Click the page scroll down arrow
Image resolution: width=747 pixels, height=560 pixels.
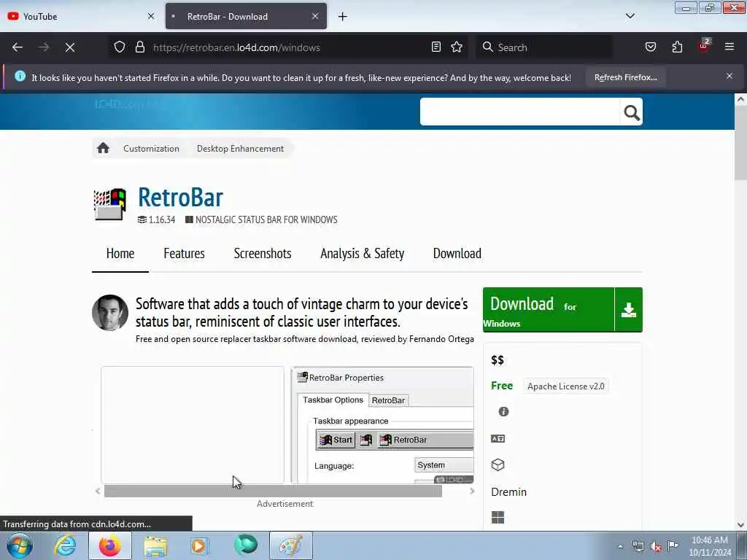740,525
